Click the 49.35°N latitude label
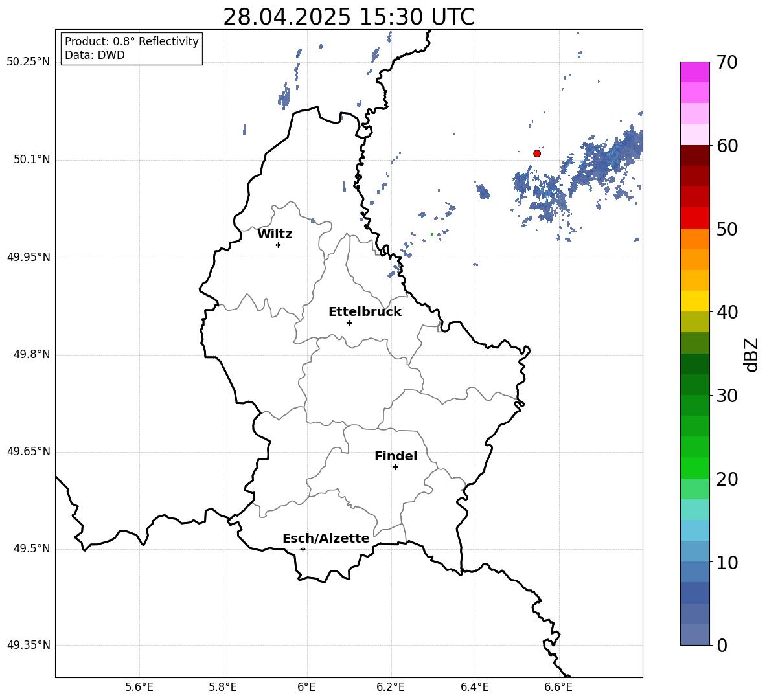This screenshot has width=767, height=700. 29,645
